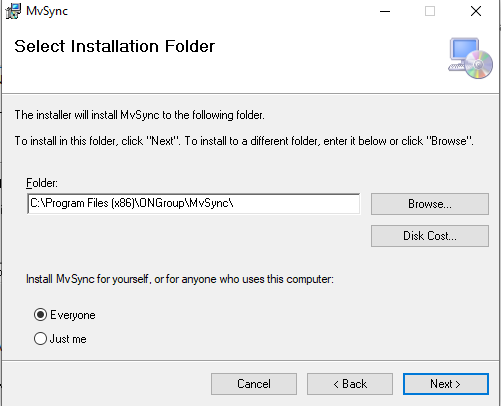This screenshot has width=501, height=406.
Task: Click the MvSync title bar text
Action: pyautogui.click(x=47, y=11)
